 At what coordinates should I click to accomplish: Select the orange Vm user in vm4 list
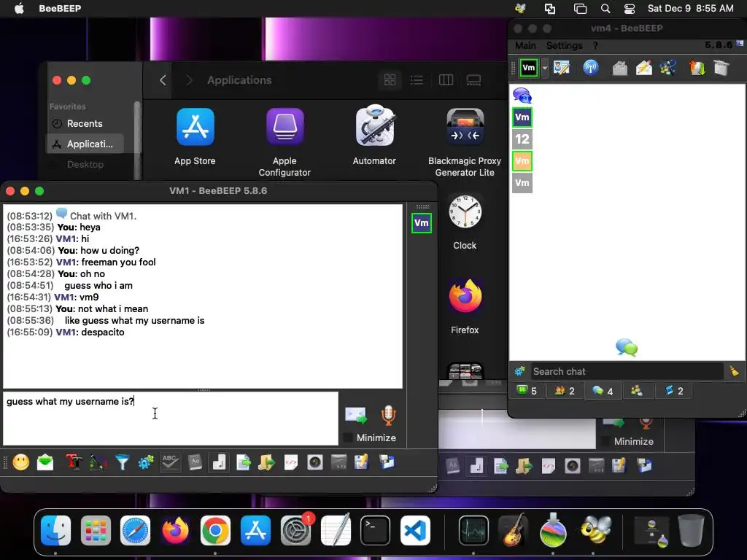(x=522, y=161)
